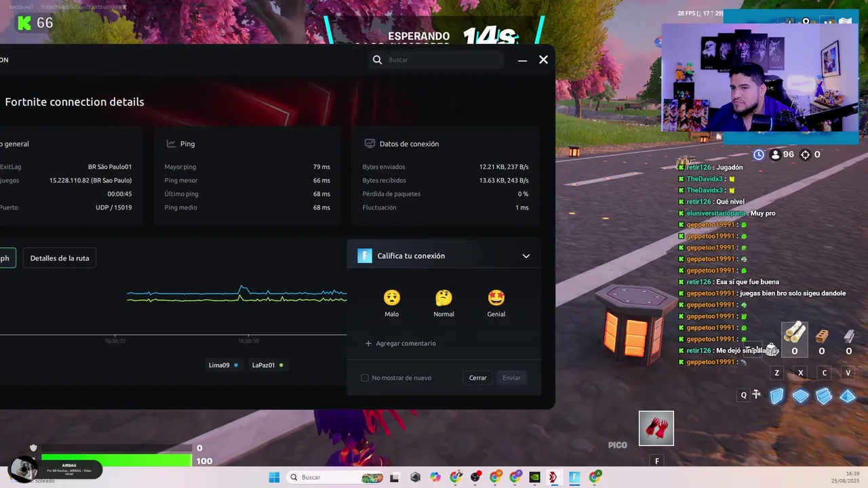The image size is (868, 488).
Task: Click 'Bytes enviados' value 12.21 KB, 237 B/s
Action: pos(504,167)
